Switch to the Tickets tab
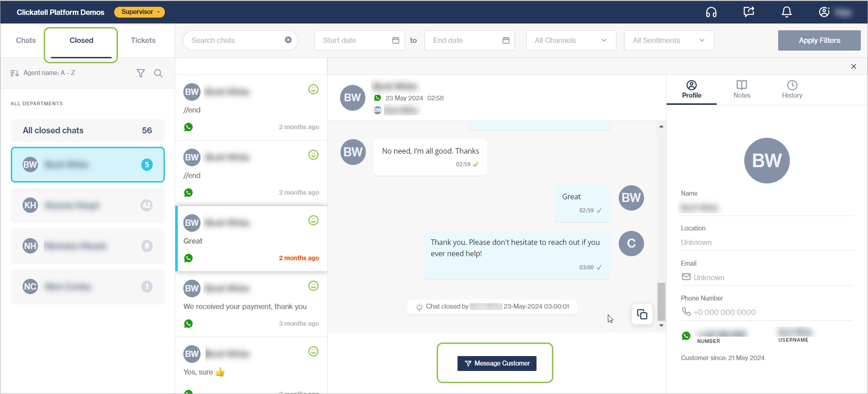This screenshot has height=394, width=868. [x=143, y=41]
